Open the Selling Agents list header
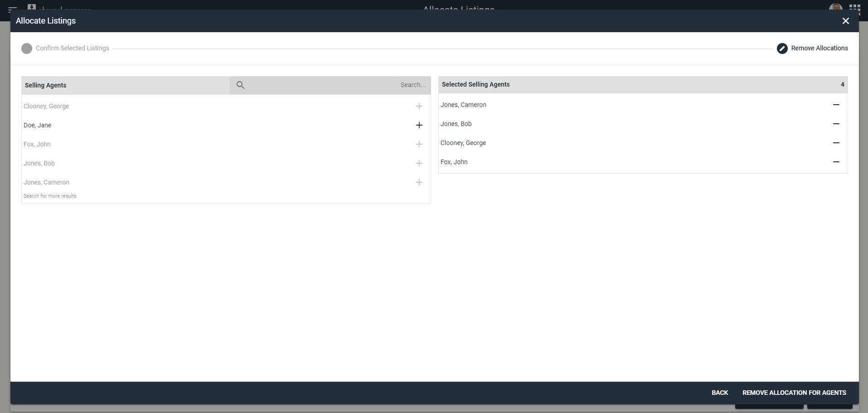The width and height of the screenshot is (868, 413). 45,85
